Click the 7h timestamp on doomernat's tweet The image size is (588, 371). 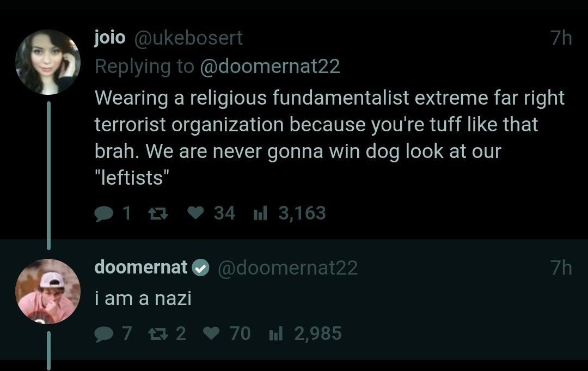[x=561, y=267]
